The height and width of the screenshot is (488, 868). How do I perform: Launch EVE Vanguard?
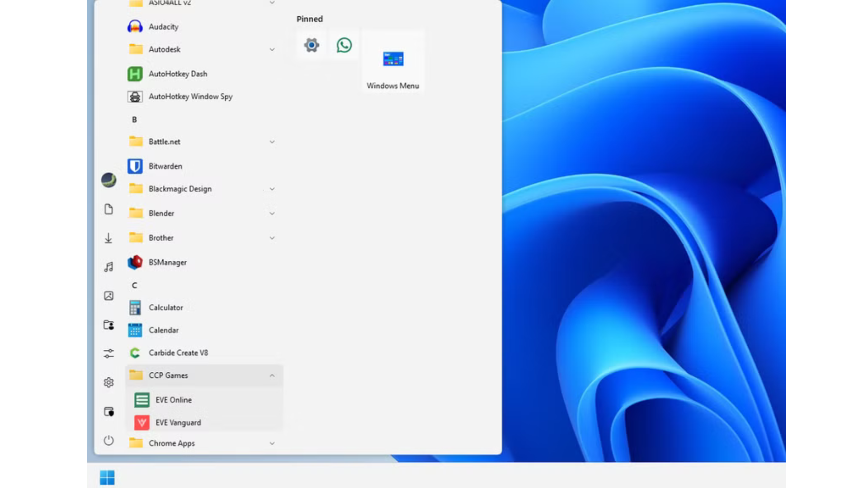178,422
